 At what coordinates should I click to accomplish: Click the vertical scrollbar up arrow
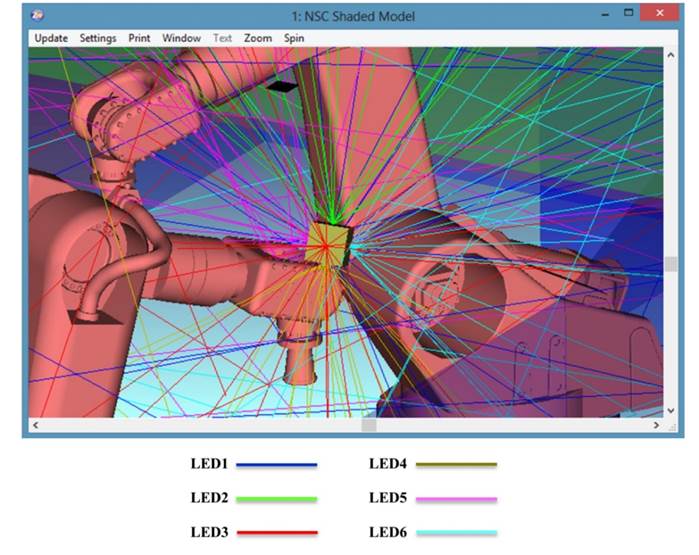[670, 54]
